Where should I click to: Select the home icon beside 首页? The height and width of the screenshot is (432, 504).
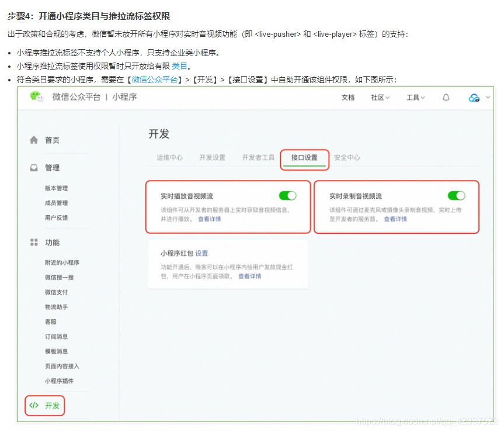click(x=33, y=139)
